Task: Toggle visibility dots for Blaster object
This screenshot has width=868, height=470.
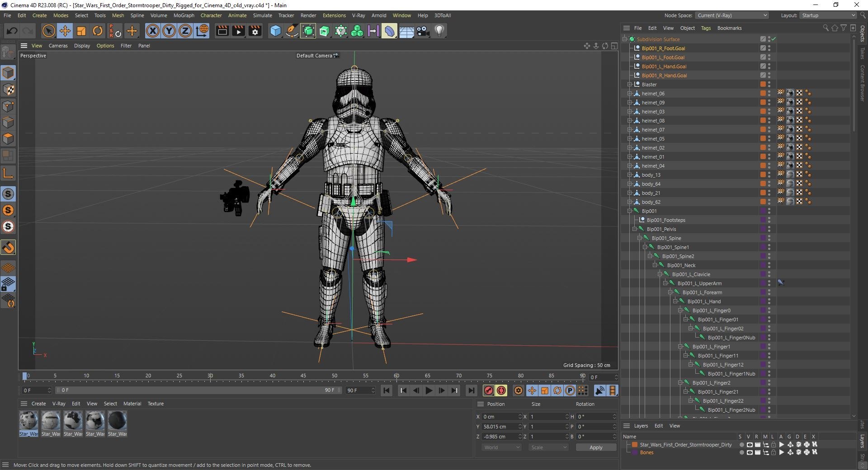Action: (769, 85)
